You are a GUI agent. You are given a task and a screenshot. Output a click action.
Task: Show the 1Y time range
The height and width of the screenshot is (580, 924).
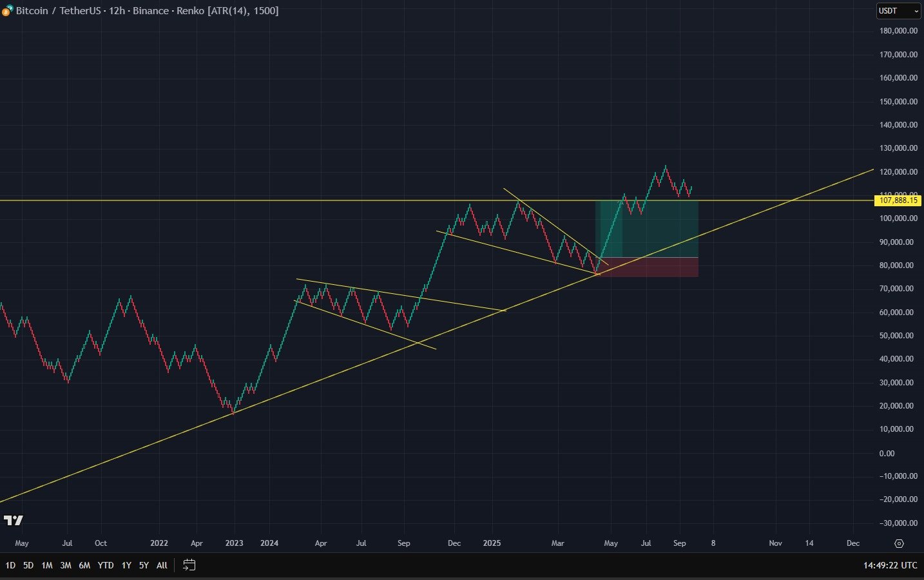click(126, 565)
